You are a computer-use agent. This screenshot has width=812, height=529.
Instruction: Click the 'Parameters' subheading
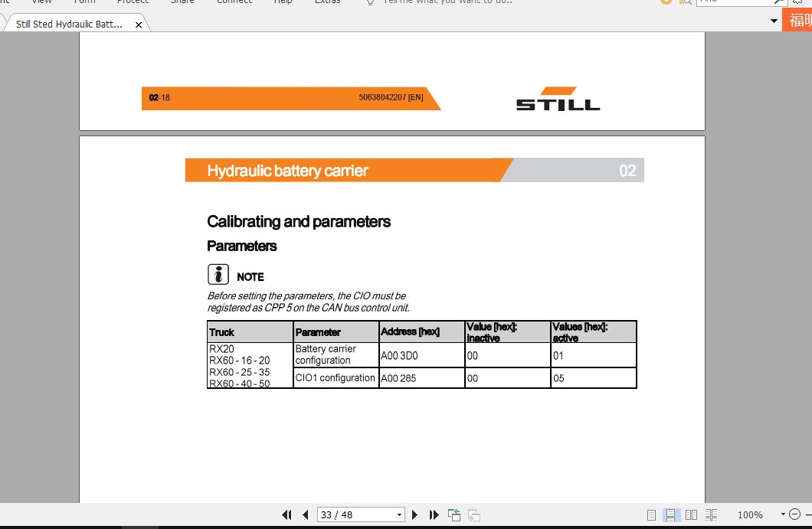pos(242,246)
